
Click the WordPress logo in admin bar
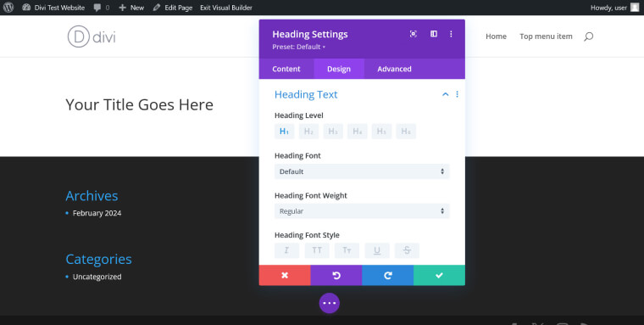pos(8,8)
